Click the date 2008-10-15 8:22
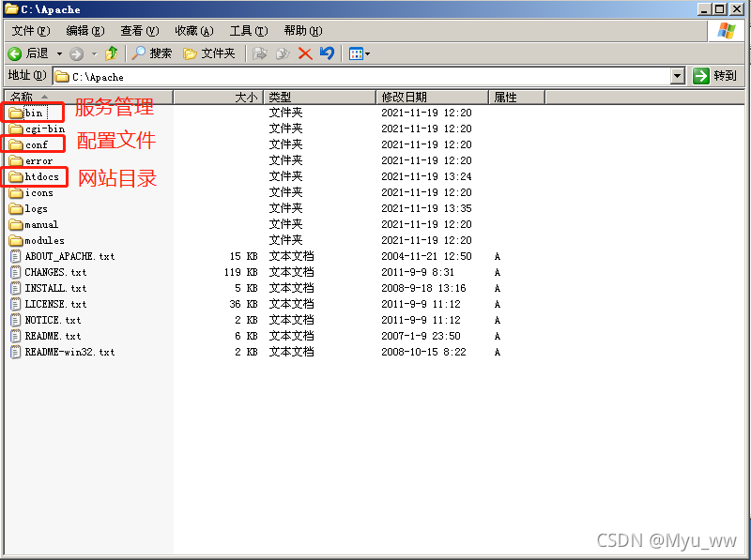751x560 pixels. 423,352
